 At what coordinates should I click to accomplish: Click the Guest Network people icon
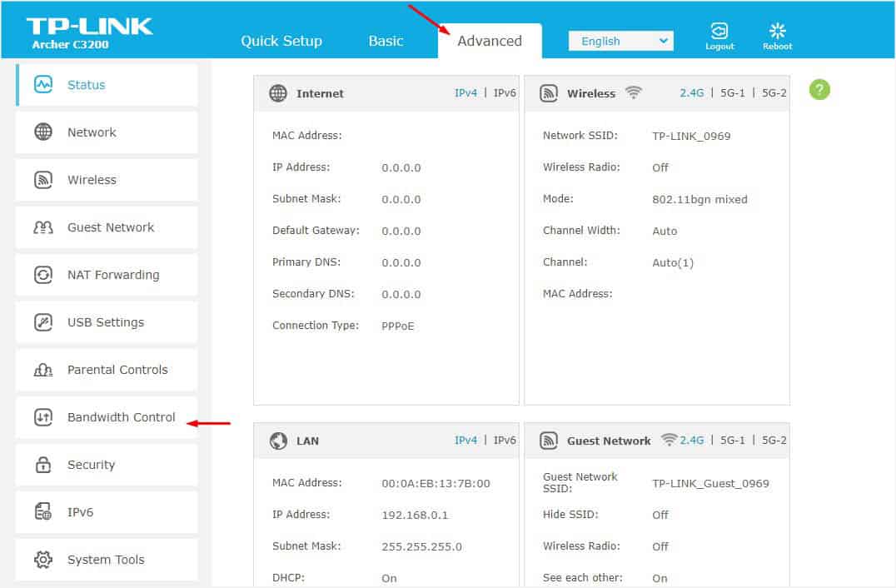[43, 227]
